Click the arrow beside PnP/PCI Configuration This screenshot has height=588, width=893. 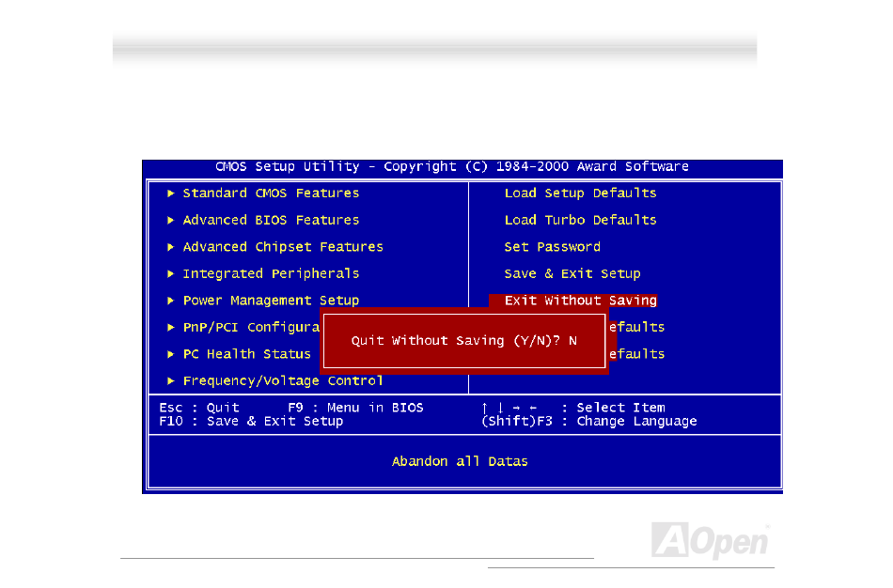(x=170, y=327)
